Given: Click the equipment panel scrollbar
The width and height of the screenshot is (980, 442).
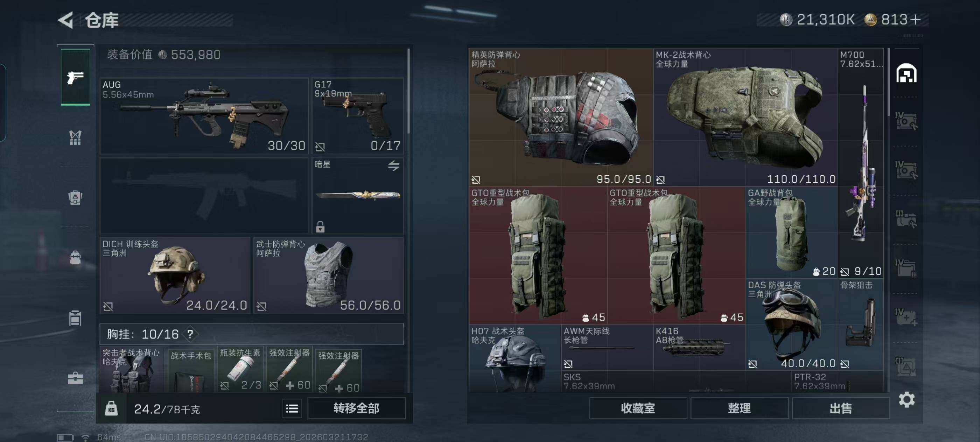Looking at the screenshot, I should point(408,91).
